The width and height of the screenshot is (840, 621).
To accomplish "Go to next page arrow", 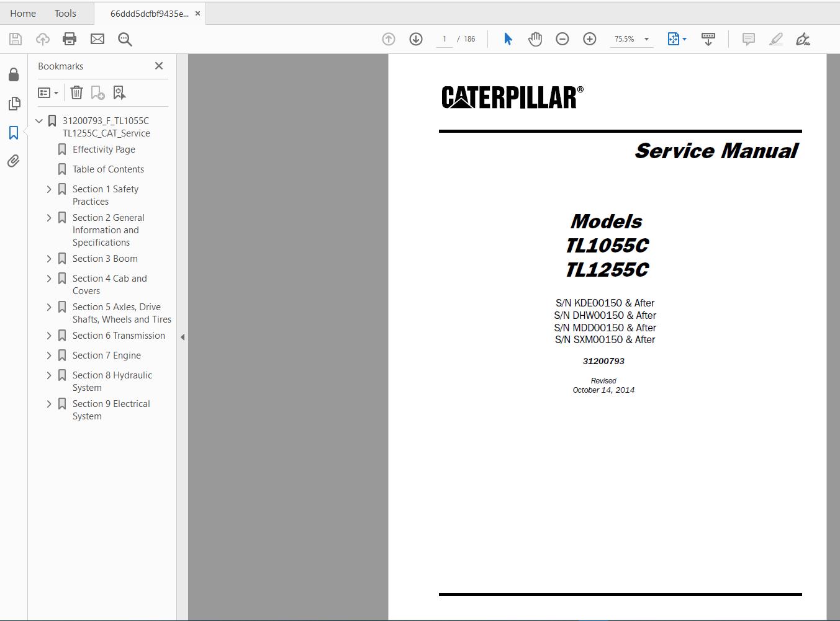I will click(416, 39).
